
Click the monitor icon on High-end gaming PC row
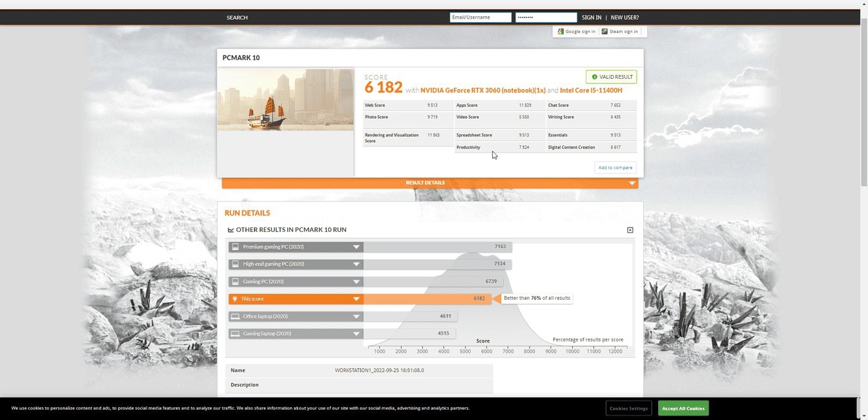[x=236, y=264]
